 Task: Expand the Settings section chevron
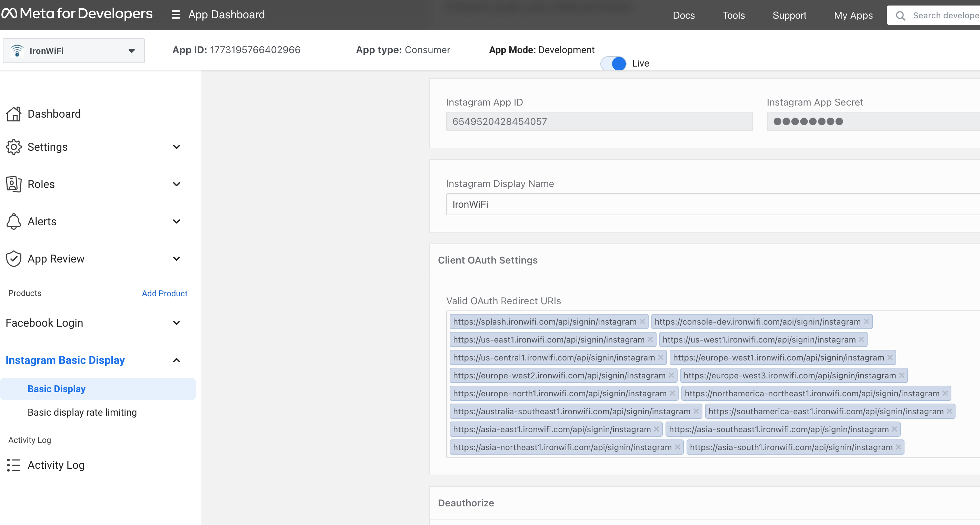coord(177,147)
